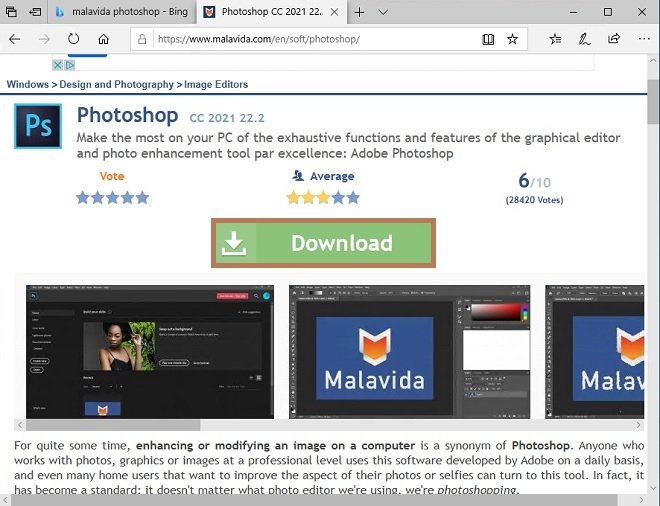Viewport: 660px width, 506px height.
Task: Open a new tab with plus
Action: click(359, 12)
